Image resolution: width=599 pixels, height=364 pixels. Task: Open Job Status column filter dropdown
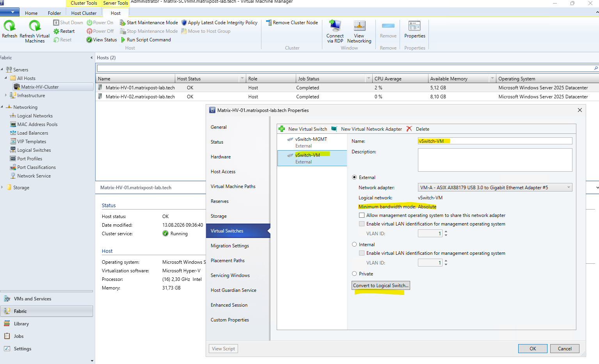[368, 78]
